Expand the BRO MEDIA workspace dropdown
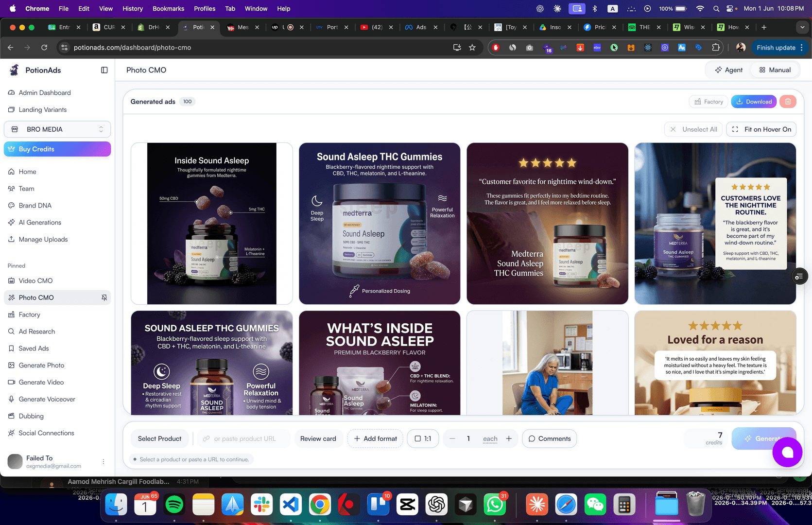This screenshot has width=812, height=525. point(57,129)
